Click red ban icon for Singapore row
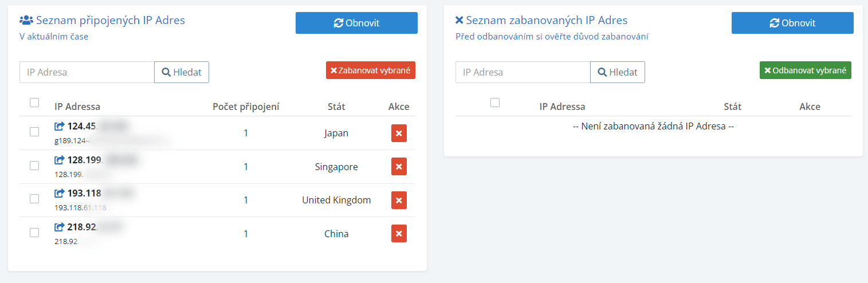 click(x=399, y=167)
